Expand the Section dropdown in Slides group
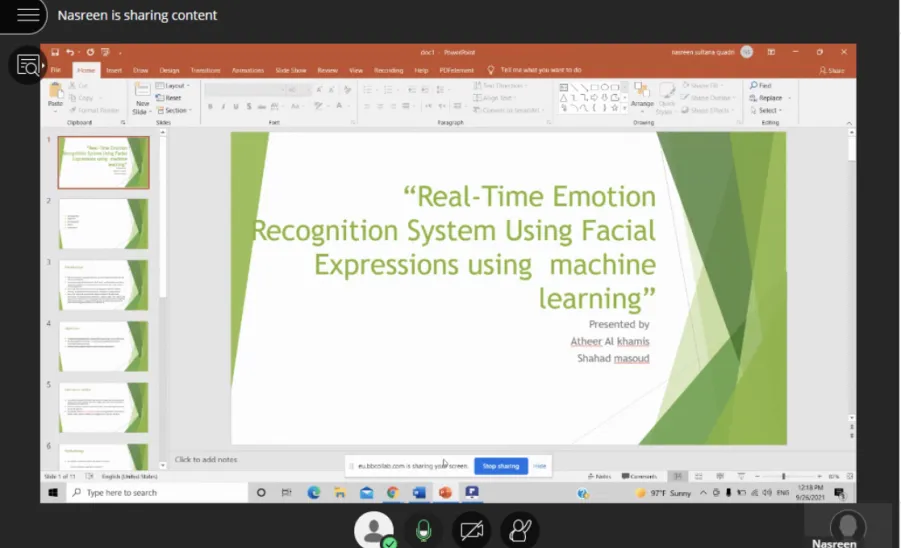 (175, 110)
